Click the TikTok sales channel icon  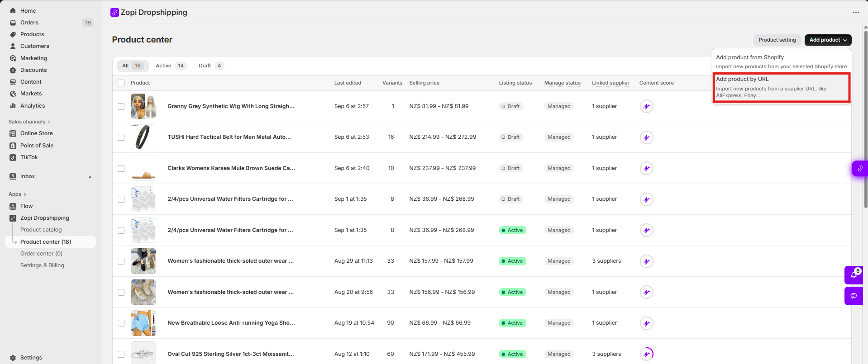(x=13, y=157)
